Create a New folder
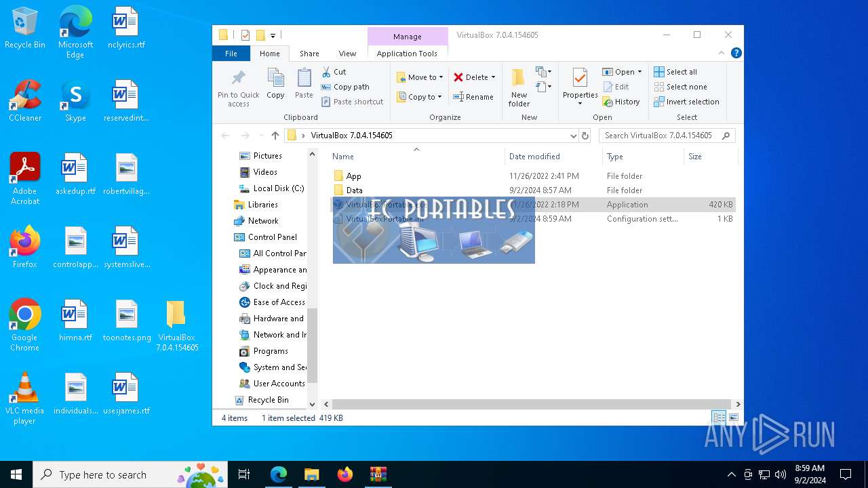Image resolution: width=868 pixels, height=488 pixels. (519, 87)
